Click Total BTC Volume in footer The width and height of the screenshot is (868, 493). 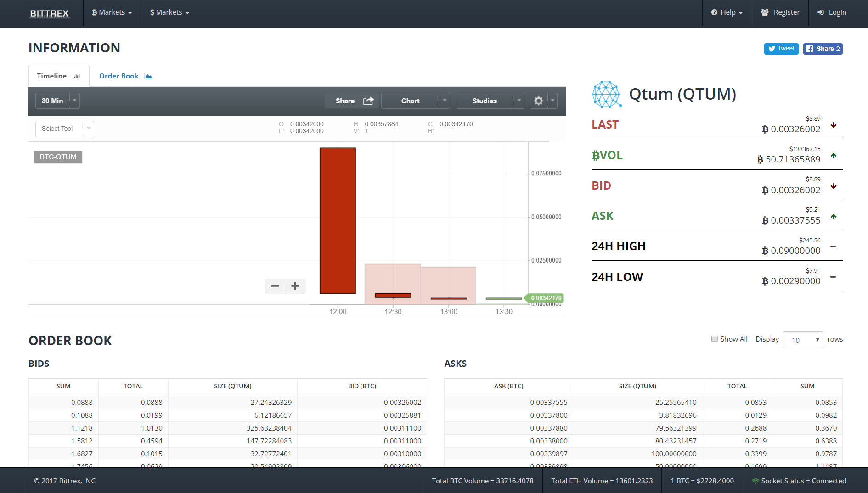pyautogui.click(x=483, y=481)
